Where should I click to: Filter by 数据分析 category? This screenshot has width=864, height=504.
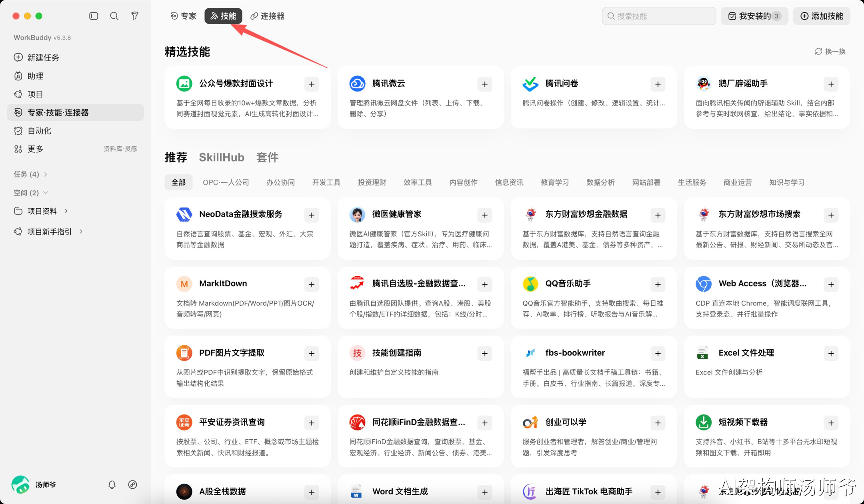click(600, 182)
